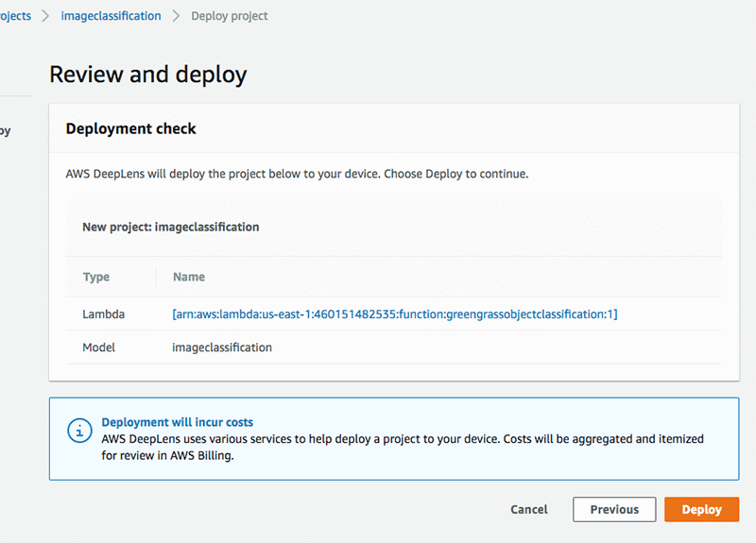Click the breadcrumb chevron before imageclassification

click(45, 16)
